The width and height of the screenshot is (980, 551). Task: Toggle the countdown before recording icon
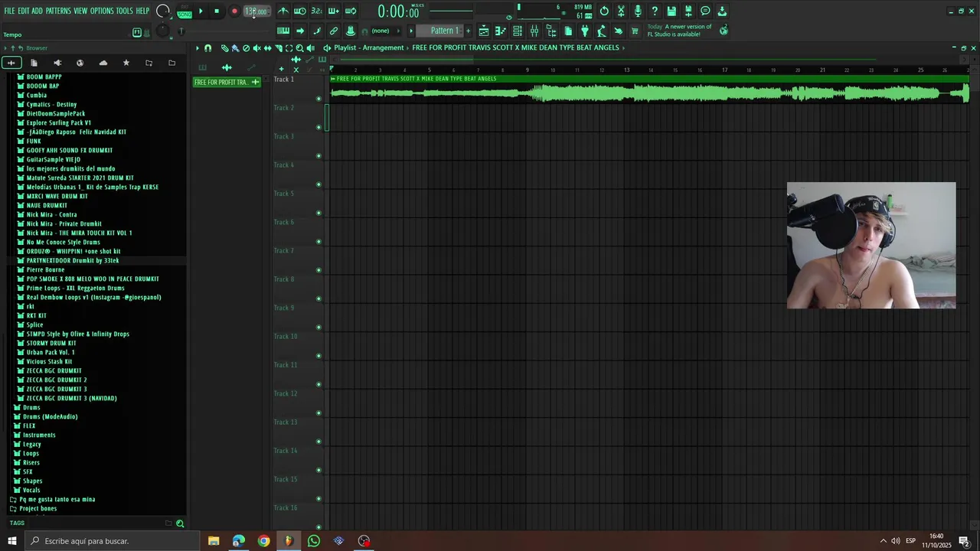coord(317,11)
